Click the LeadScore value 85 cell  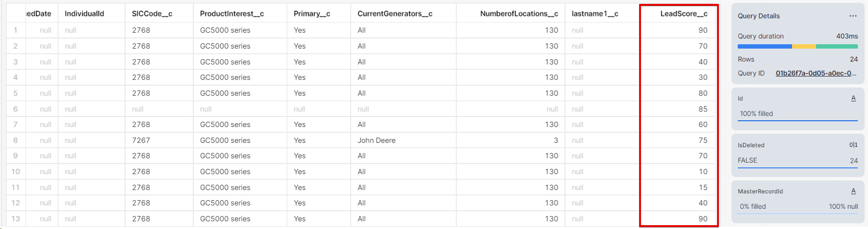703,109
